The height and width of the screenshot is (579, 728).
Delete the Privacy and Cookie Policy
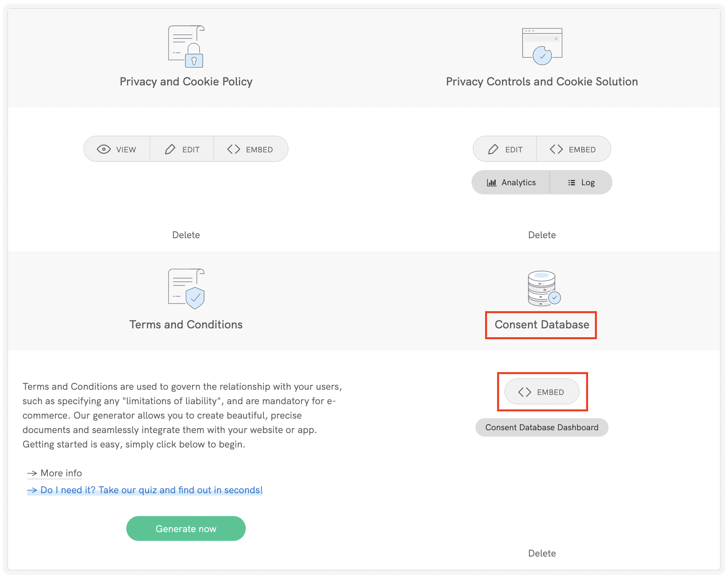coord(186,235)
